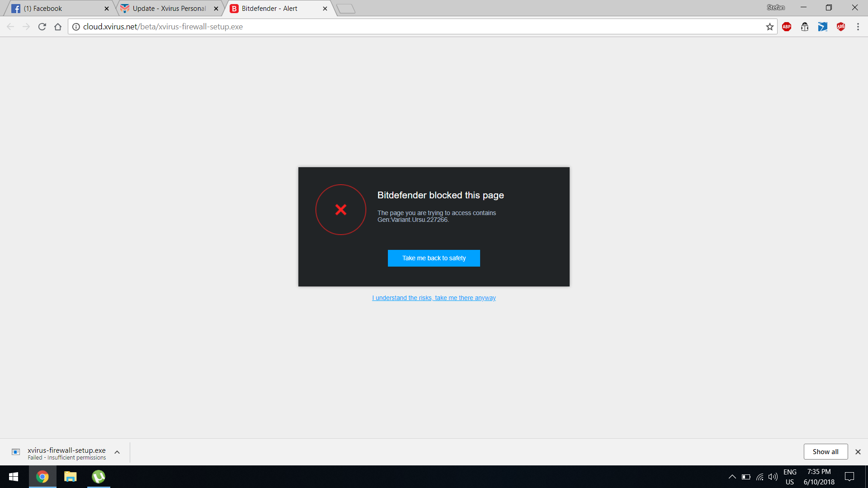This screenshot has height=488, width=868.
Task: Switch to the Facebook tab
Action: coord(59,9)
